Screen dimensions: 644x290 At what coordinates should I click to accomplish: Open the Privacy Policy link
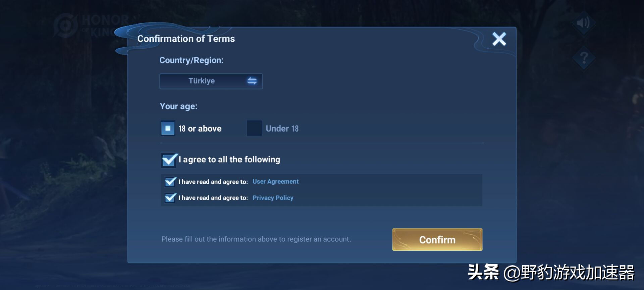tap(273, 198)
